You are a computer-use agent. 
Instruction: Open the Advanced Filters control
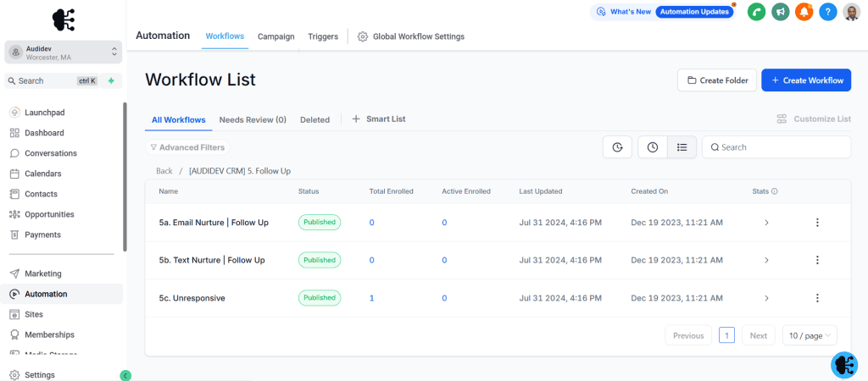point(187,147)
